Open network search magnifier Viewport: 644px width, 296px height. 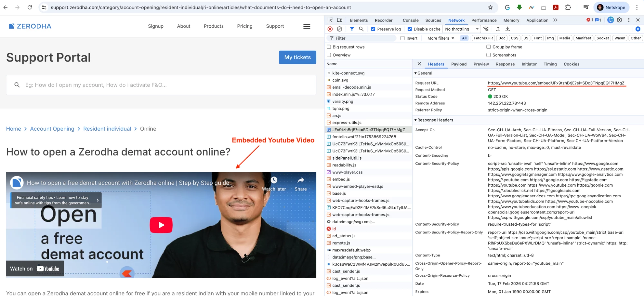[x=361, y=29]
